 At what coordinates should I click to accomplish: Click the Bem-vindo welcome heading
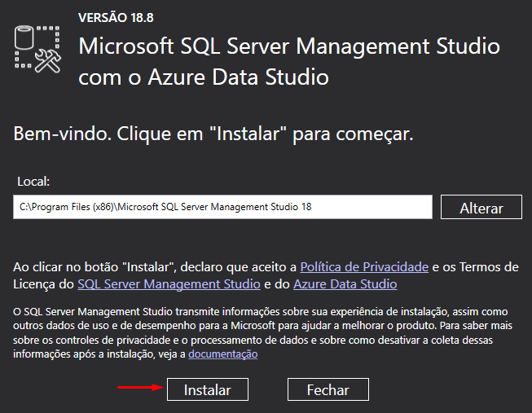point(213,134)
